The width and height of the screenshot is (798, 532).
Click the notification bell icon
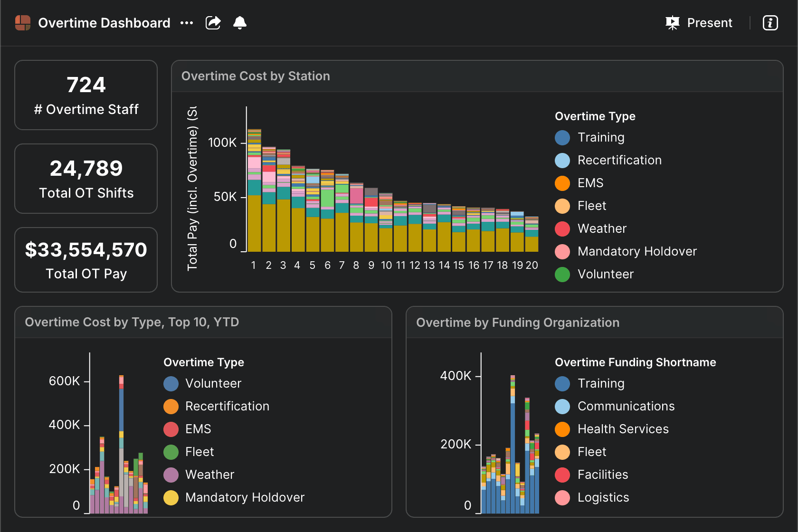[x=240, y=23]
